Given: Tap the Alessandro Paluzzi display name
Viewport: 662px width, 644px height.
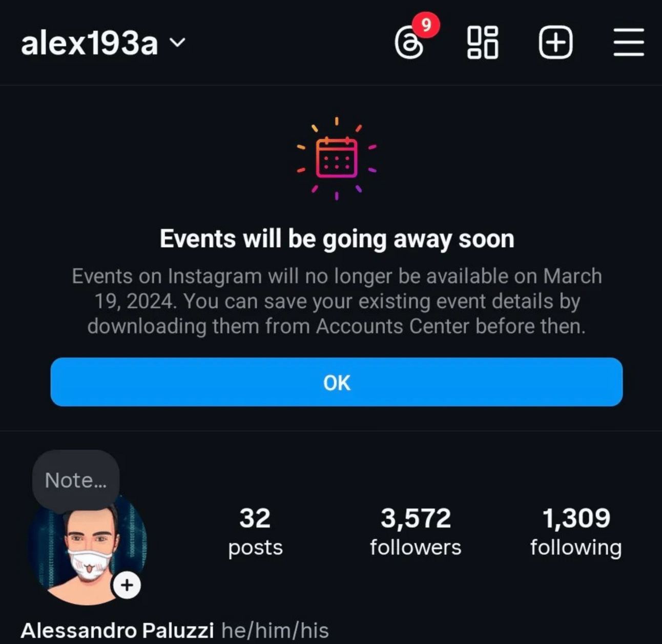Looking at the screenshot, I should (x=117, y=630).
